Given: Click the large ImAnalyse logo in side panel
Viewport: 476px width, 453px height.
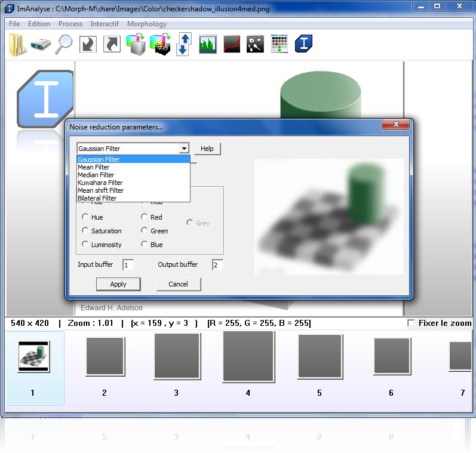Looking at the screenshot, I should pyautogui.click(x=45, y=99).
